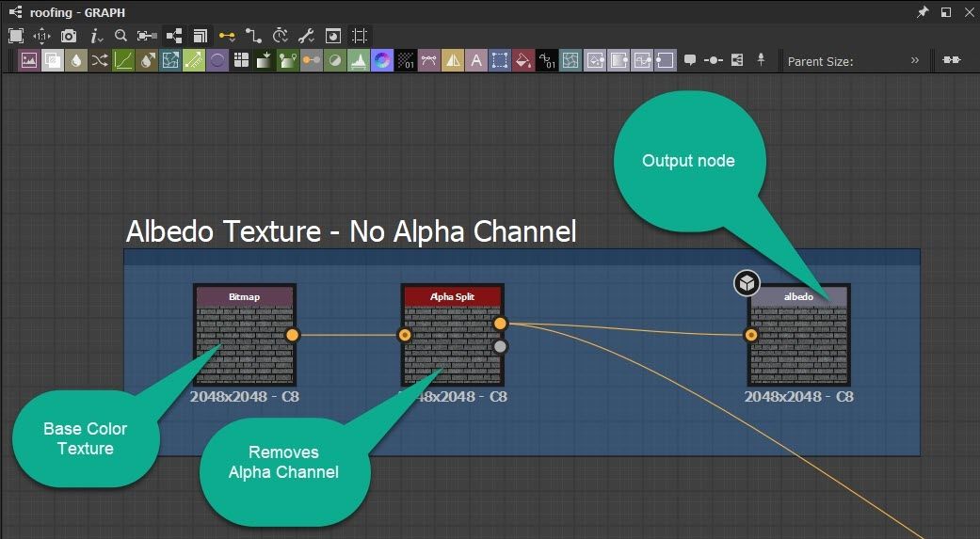The image size is (980, 539).
Task: Click the Alpha Split gray output connector
Action: [501, 346]
